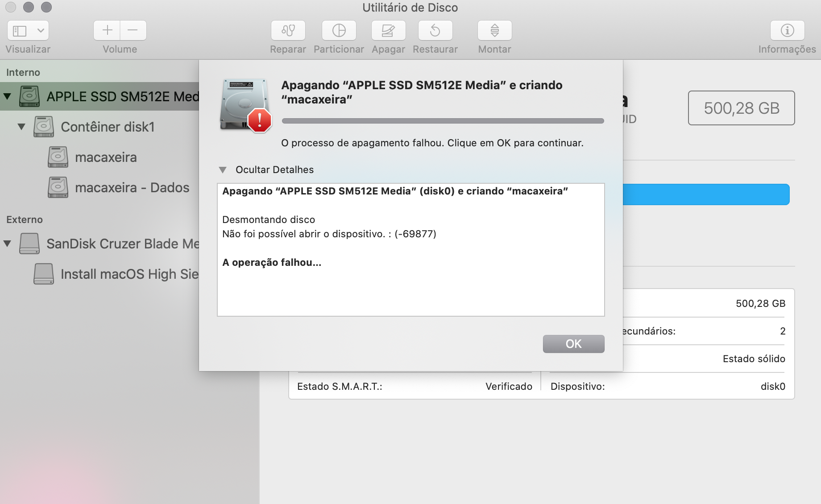Click the window close button
The width and height of the screenshot is (821, 504).
point(11,7)
